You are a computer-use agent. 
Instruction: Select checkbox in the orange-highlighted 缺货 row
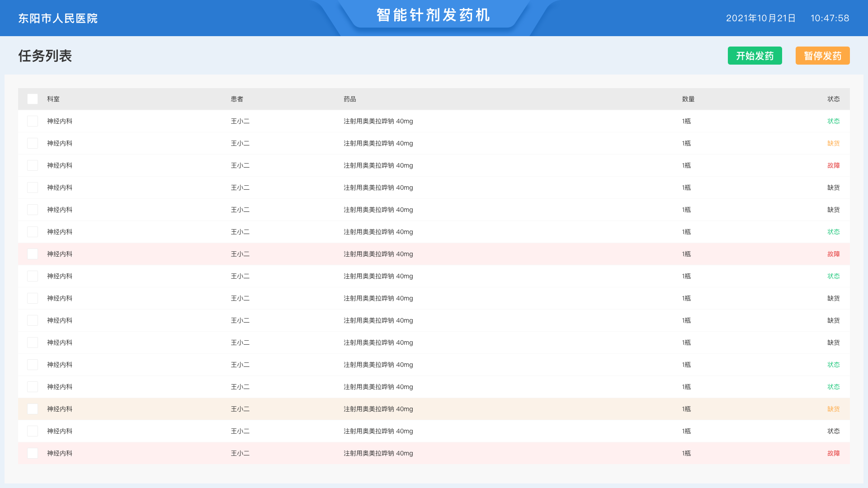(x=33, y=409)
